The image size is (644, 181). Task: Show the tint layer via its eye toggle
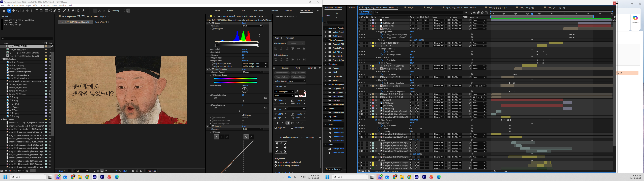pos(359,20)
